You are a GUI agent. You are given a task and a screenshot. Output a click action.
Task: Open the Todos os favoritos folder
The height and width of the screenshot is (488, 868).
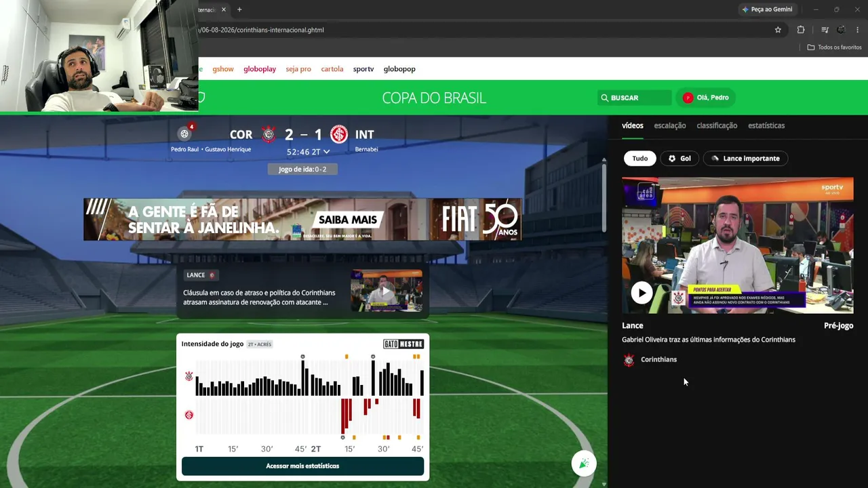coord(834,47)
